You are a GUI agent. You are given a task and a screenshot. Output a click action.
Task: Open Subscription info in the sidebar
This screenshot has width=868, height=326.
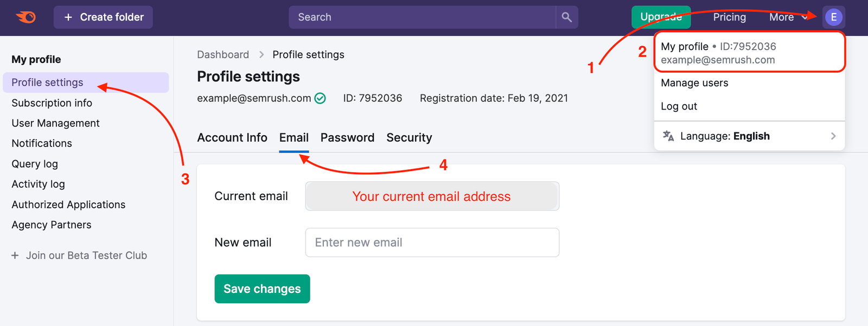(51, 103)
